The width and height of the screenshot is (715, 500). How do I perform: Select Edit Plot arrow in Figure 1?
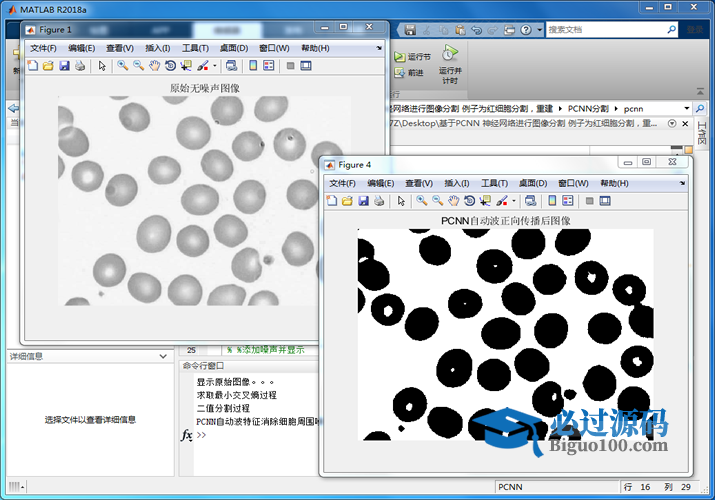tap(102, 66)
